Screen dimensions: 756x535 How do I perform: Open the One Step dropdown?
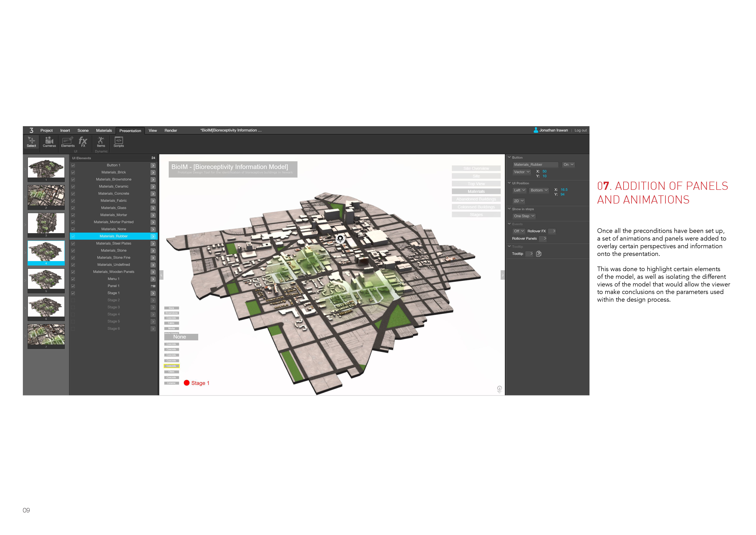click(524, 216)
